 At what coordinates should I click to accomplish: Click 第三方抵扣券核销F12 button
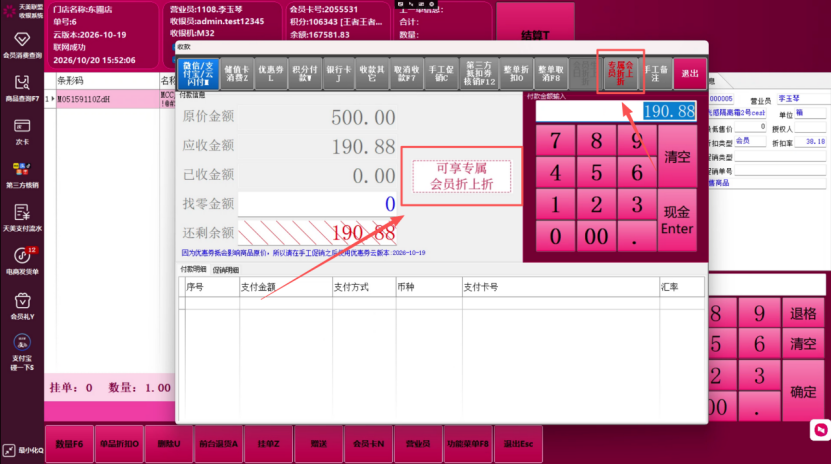[x=479, y=74]
